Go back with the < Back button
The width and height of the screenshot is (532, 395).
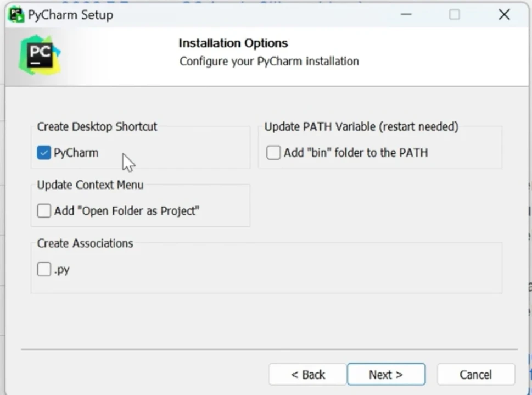tap(307, 375)
